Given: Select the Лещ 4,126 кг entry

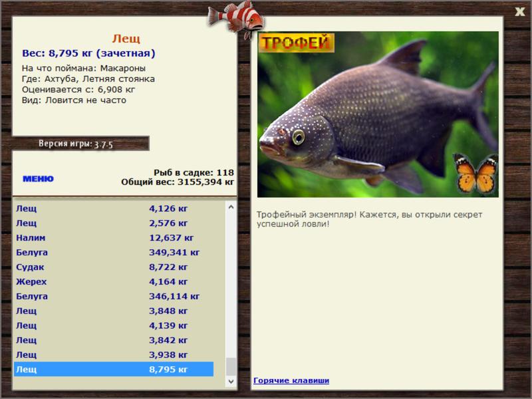Looking at the screenshot, I should (114, 208).
